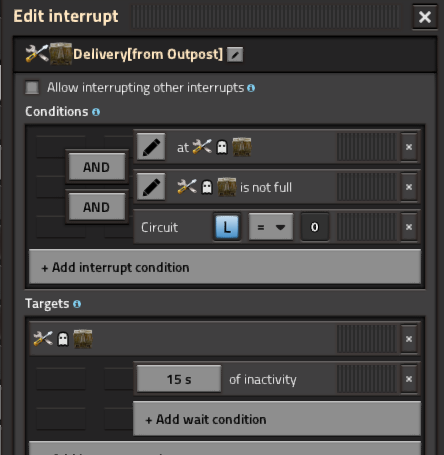Select the L signal in Circuit condition

pos(227,227)
